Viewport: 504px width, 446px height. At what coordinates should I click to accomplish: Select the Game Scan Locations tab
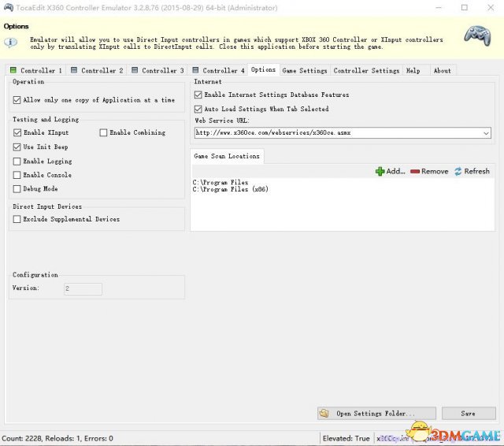(227, 156)
